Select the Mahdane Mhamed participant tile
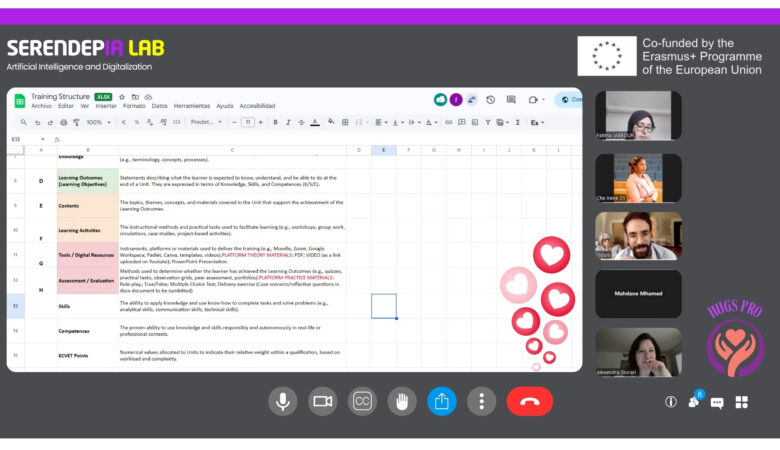The image size is (780, 450). pos(638,293)
